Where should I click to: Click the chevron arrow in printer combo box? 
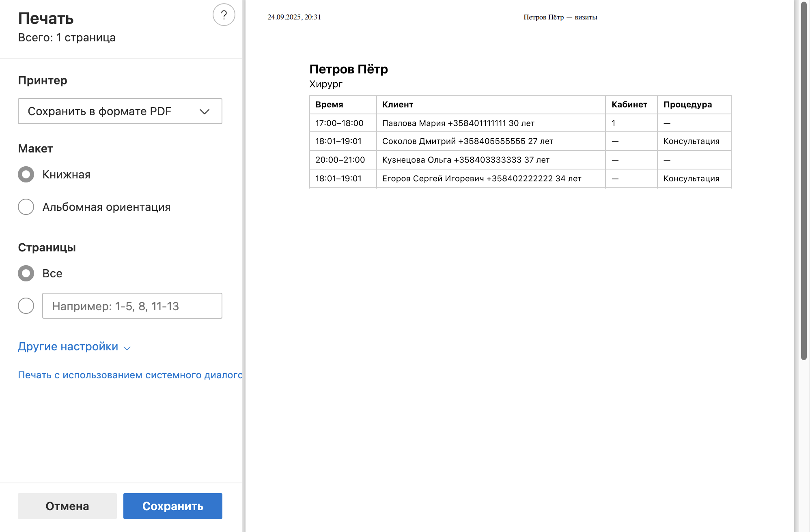205,112
